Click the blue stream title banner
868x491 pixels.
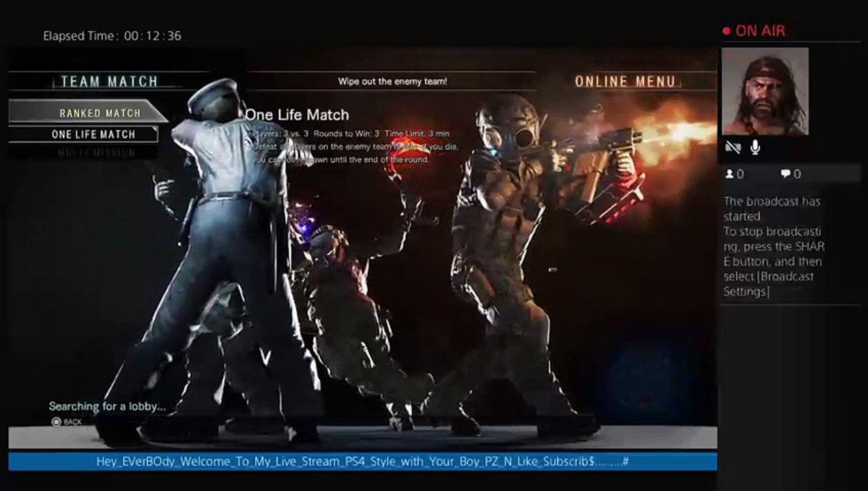tap(362, 462)
